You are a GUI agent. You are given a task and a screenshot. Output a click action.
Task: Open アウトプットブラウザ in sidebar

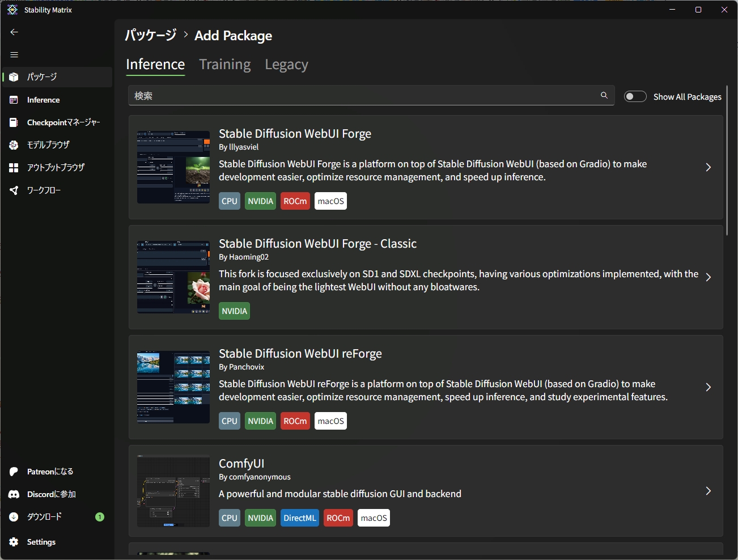tap(57, 168)
